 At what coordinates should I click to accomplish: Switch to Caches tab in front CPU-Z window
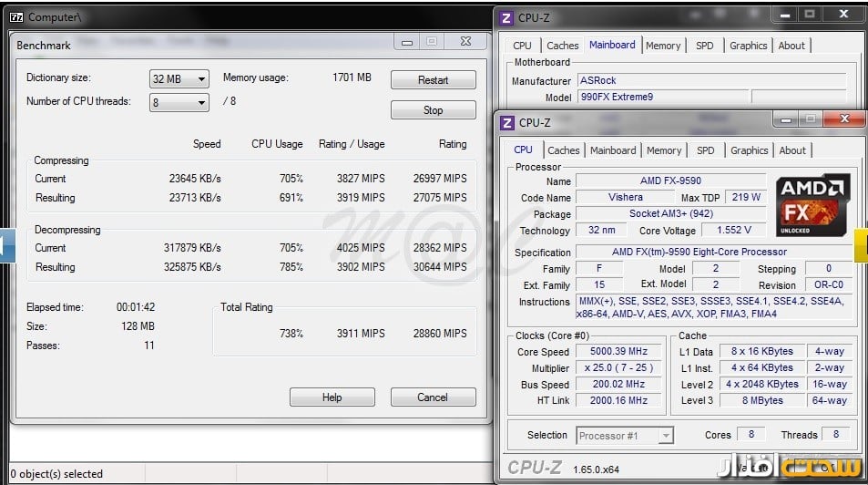click(x=564, y=150)
